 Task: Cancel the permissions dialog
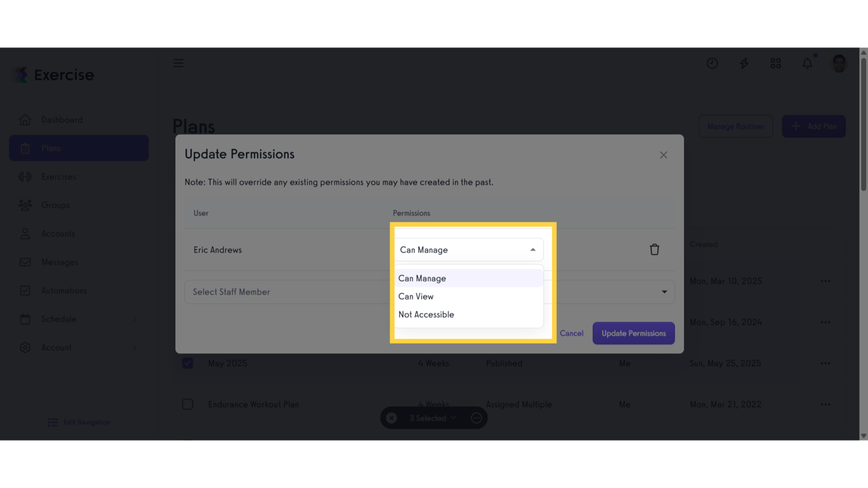tap(571, 333)
